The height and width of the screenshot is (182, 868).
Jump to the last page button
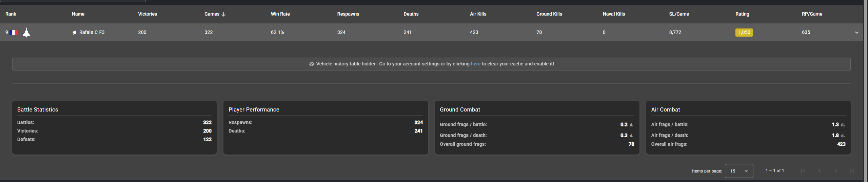click(x=852, y=171)
